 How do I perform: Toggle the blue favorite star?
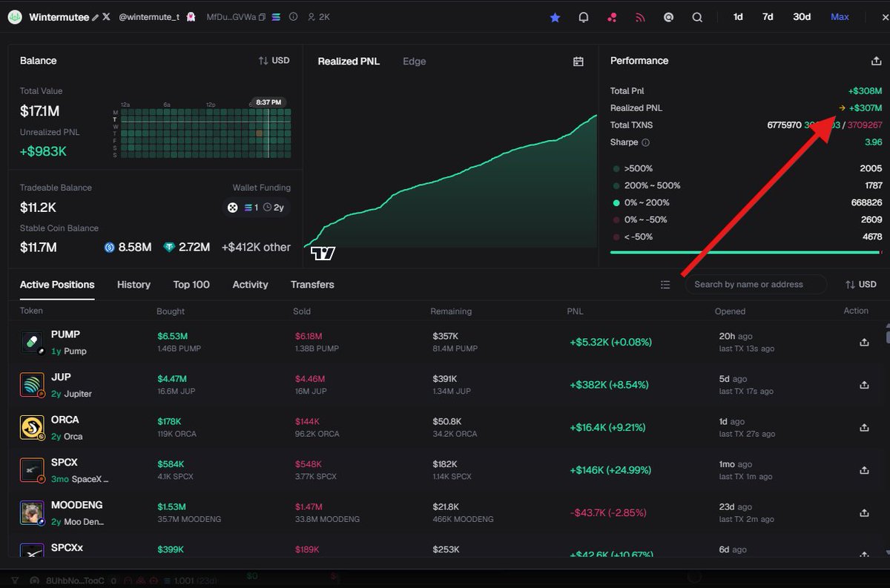[x=555, y=17]
